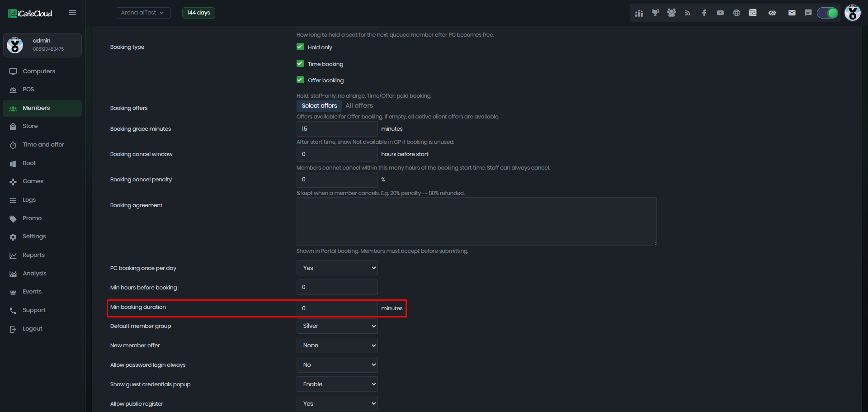Click the Booking cancel penalty percent field
The image size is (868, 412).
337,180
